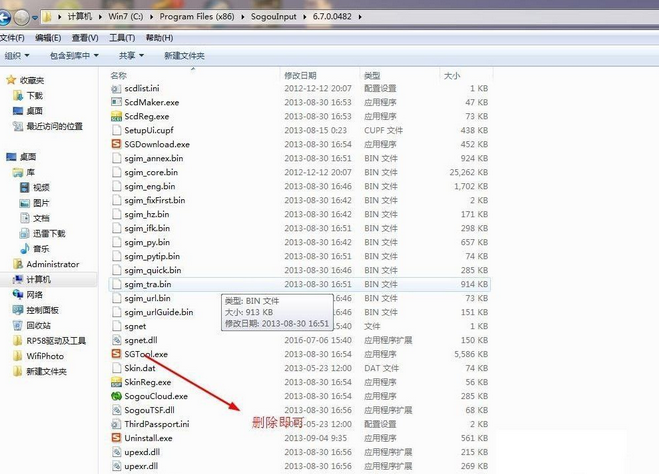Click the back navigation arrow

click(x=5, y=18)
